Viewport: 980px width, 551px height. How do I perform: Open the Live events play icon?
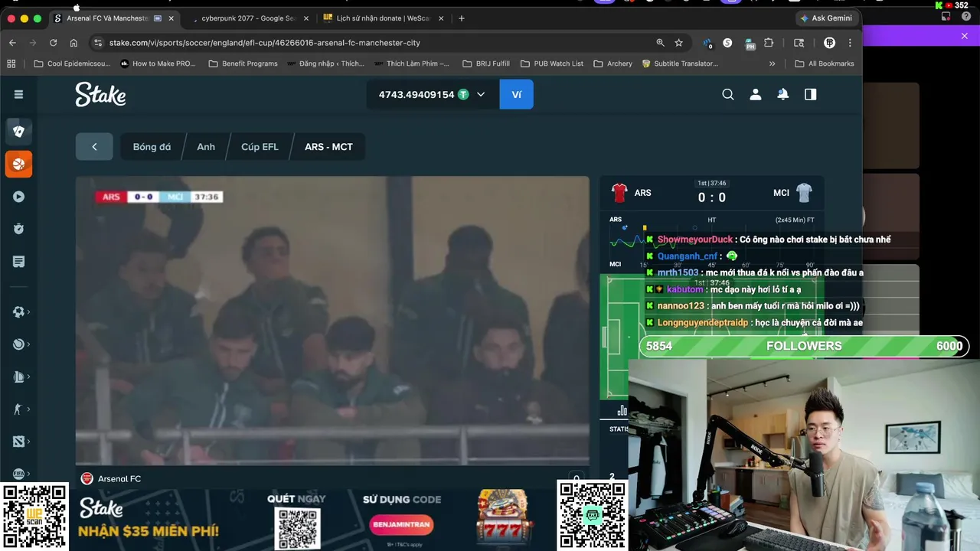pyautogui.click(x=18, y=197)
